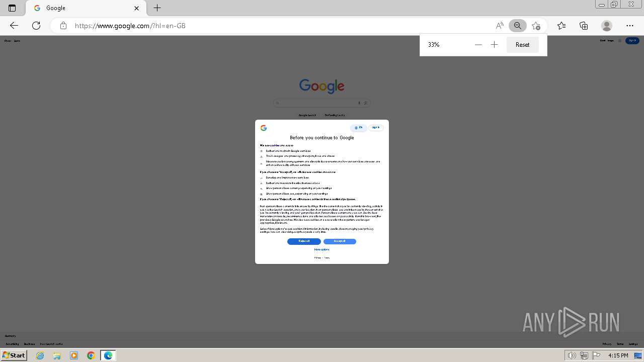Open the Privacy link in page footer
The width and height of the screenshot is (644, 362).
(607, 344)
